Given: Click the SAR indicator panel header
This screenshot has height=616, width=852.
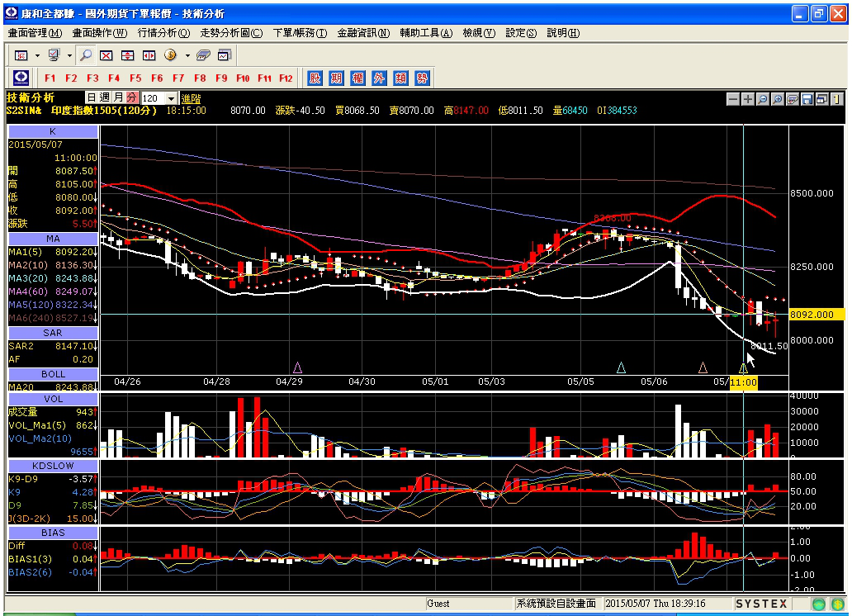Looking at the screenshot, I should point(53,333).
